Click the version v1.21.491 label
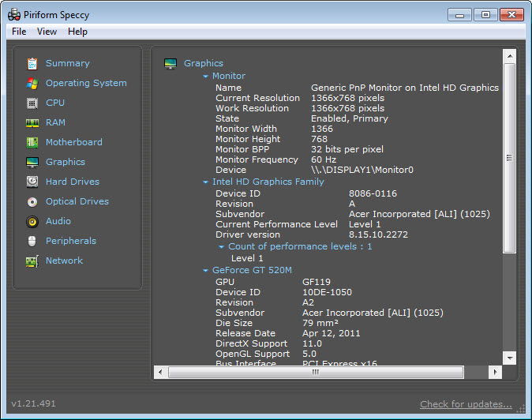This screenshot has height=420, width=532. [33, 403]
